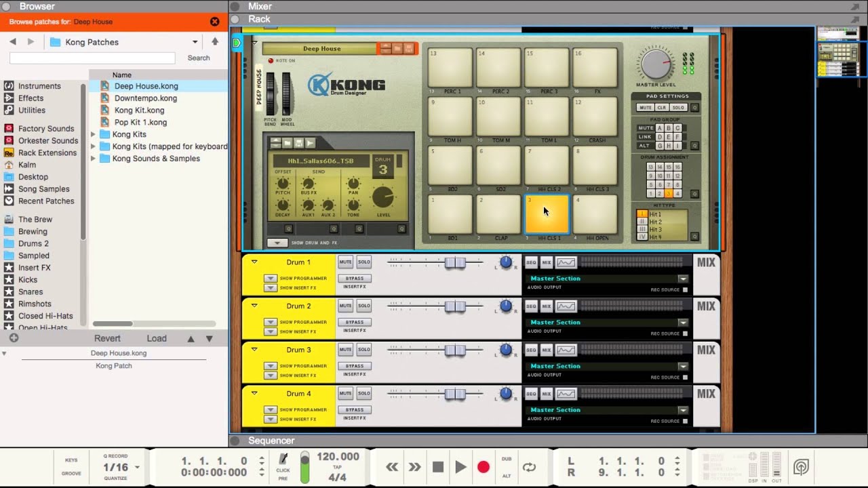Click the Kong Master Level knob
Image resolution: width=868 pixels, height=488 pixels.
656,66
